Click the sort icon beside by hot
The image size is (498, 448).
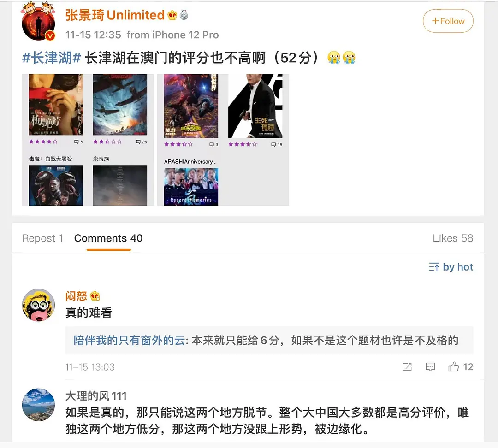tap(434, 267)
